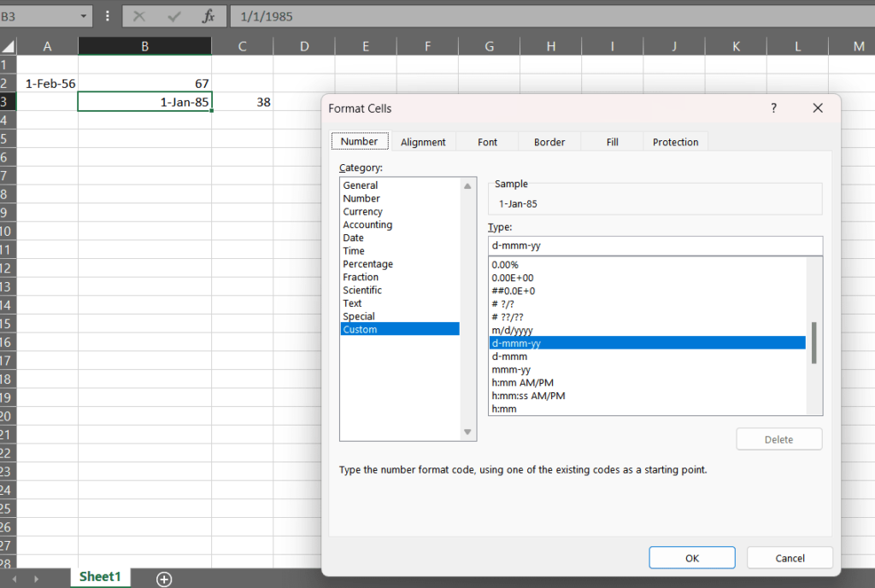Select the Number category in the list
The height and width of the screenshot is (588, 875).
tap(400, 198)
